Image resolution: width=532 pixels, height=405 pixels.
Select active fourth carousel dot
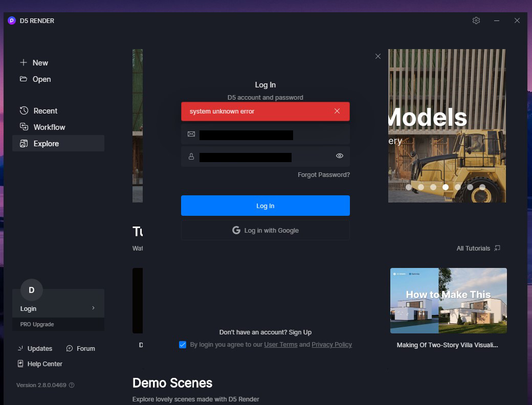point(446,187)
